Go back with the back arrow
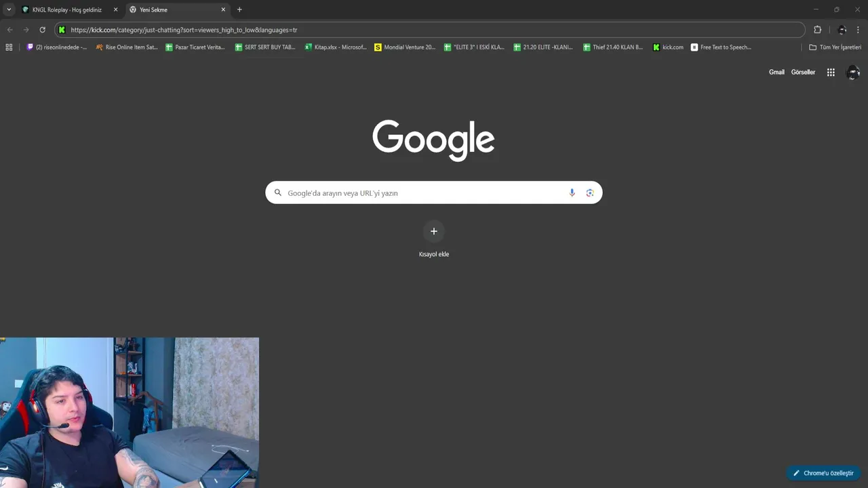868x488 pixels. coord(9,30)
